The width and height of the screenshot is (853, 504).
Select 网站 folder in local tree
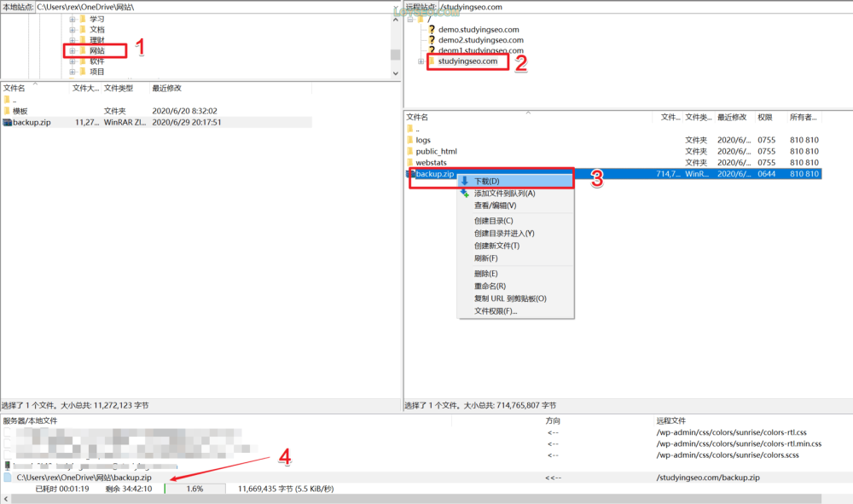97,50
